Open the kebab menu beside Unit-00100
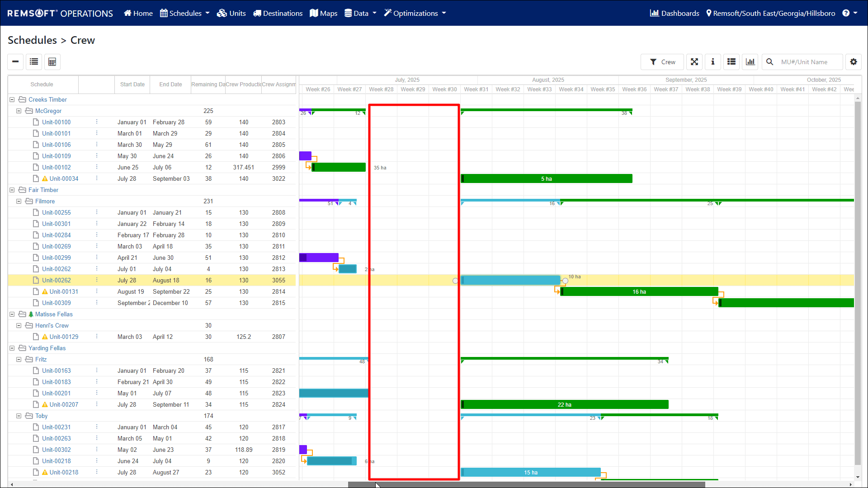 pyautogui.click(x=96, y=122)
